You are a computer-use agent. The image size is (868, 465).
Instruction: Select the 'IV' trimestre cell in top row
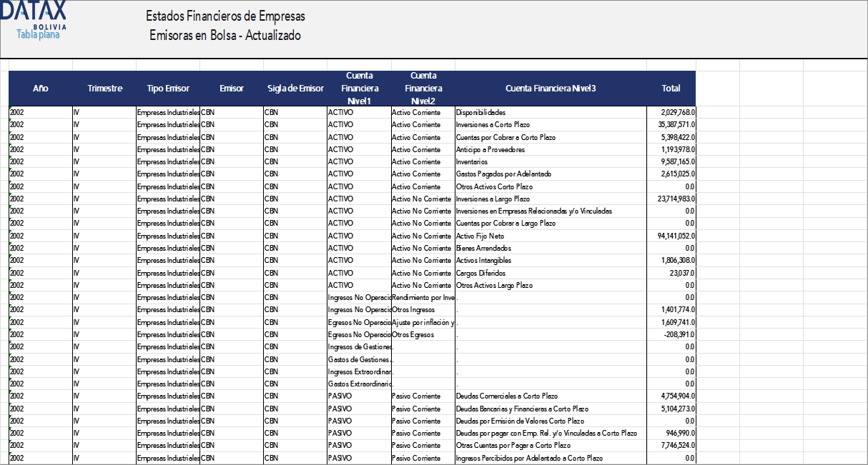coord(75,112)
